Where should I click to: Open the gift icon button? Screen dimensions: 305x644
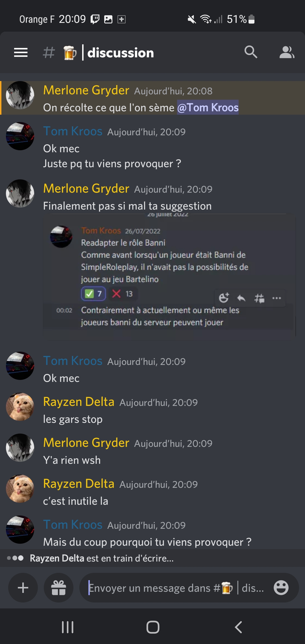(x=58, y=588)
